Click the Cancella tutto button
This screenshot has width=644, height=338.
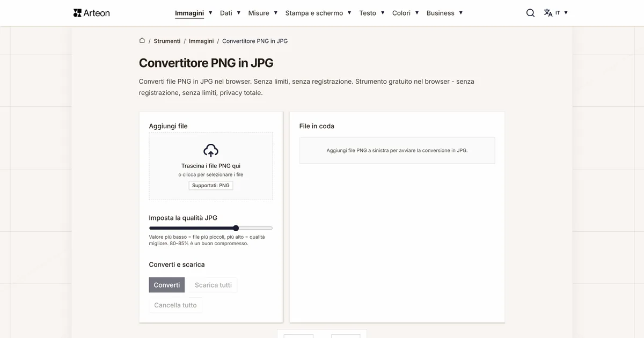[x=175, y=305]
